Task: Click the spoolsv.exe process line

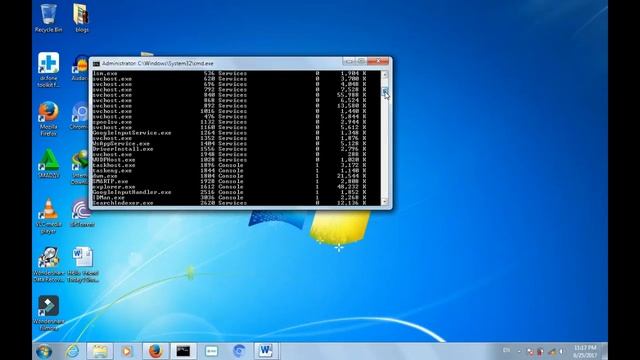Action: point(229,122)
